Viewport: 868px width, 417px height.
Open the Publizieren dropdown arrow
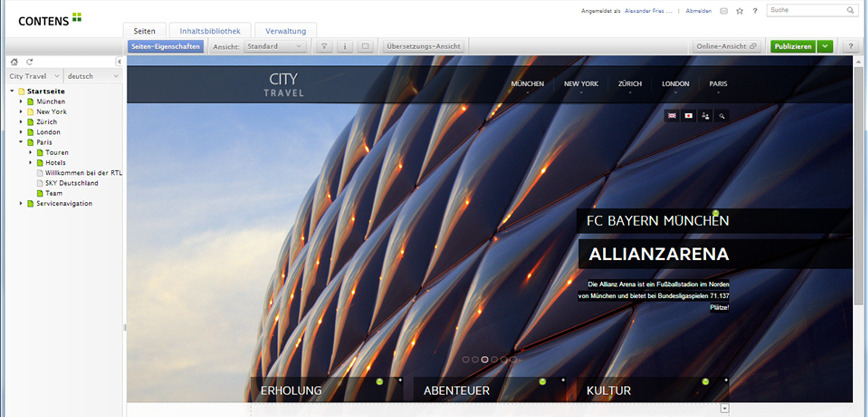coord(825,46)
